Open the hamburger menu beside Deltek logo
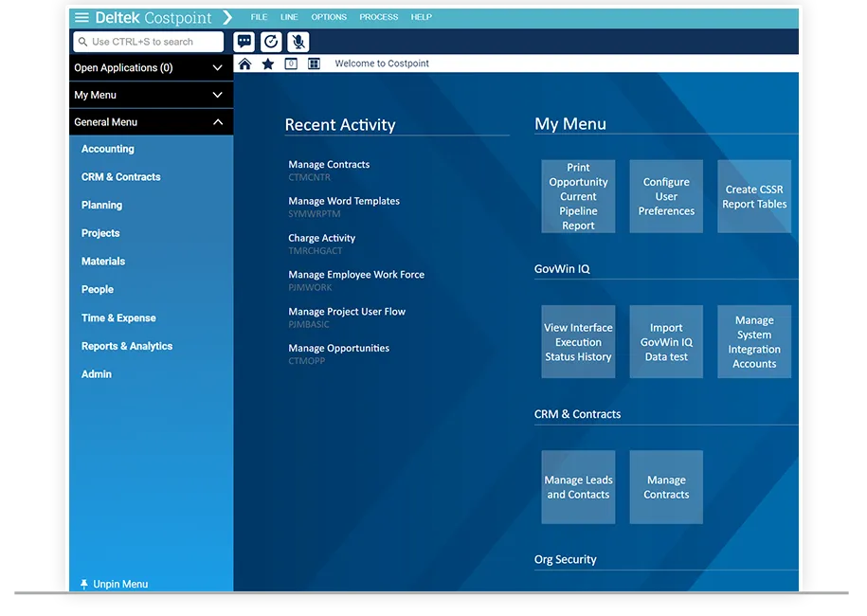This screenshot has width=867, height=616. pyautogui.click(x=81, y=17)
